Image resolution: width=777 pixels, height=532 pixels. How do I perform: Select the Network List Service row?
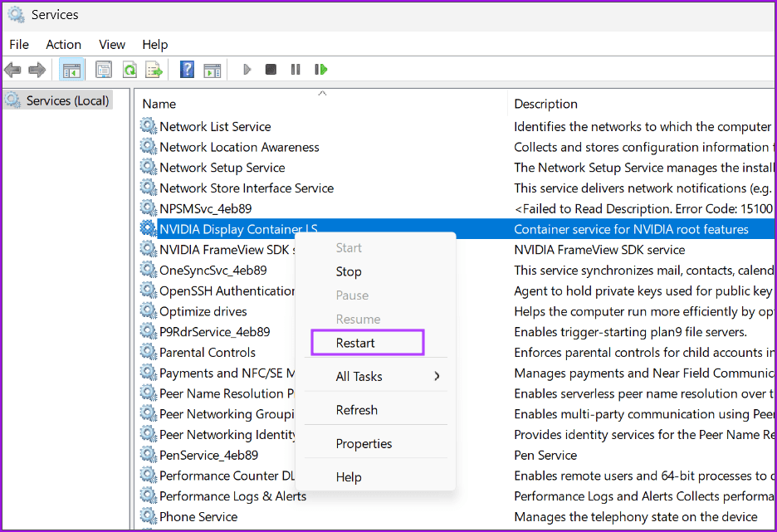[x=215, y=126]
